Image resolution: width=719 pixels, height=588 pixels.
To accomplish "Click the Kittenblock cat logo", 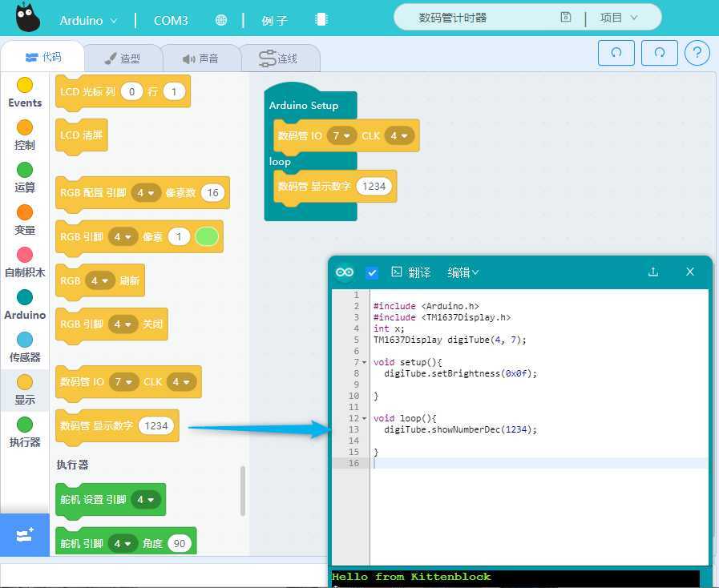I will pyautogui.click(x=27, y=18).
